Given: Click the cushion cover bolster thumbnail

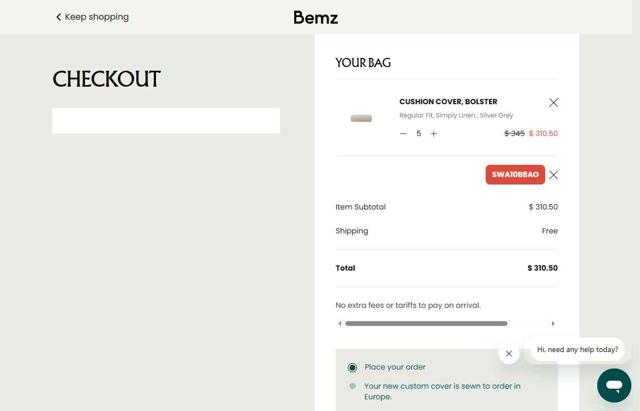Looking at the screenshot, I should (x=361, y=118).
